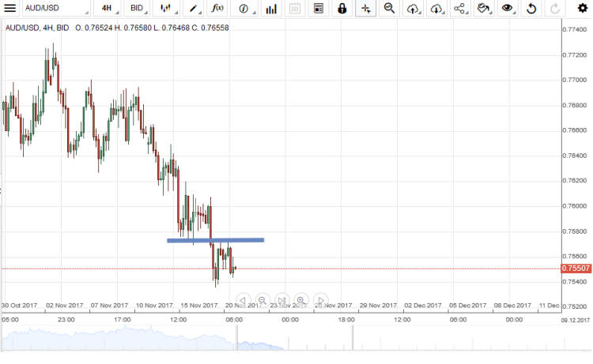Open the f(x) indicators menu

[x=217, y=8]
